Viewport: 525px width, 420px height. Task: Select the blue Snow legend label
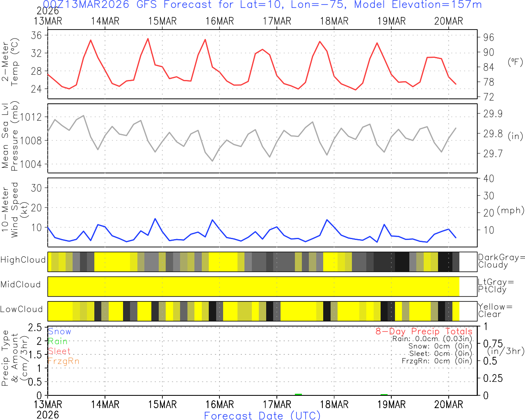pos(59,331)
